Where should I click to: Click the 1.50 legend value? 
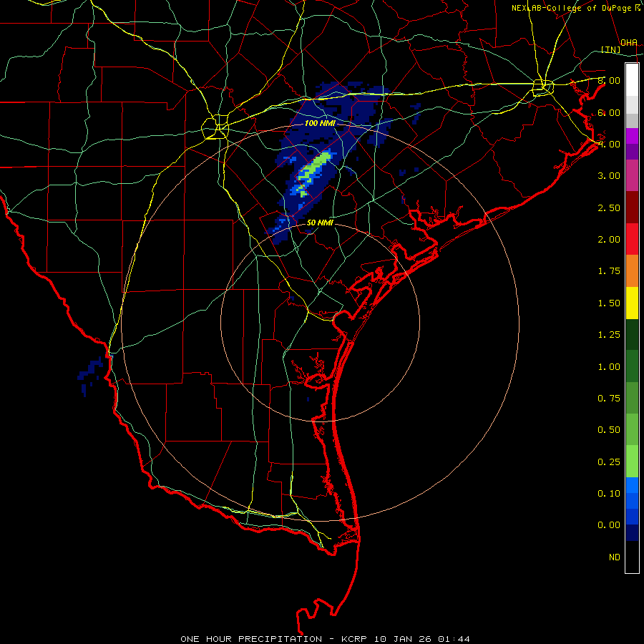tap(609, 303)
